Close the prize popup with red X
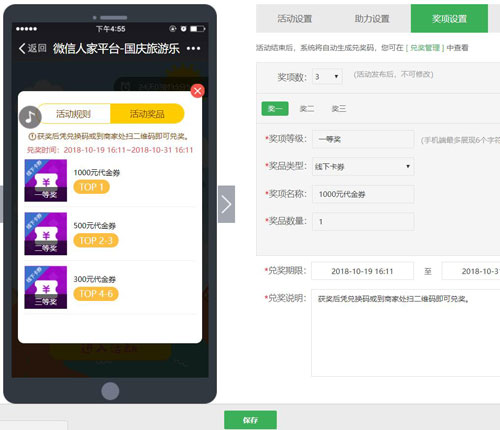Image resolution: width=500 pixels, height=430 pixels. (197, 91)
